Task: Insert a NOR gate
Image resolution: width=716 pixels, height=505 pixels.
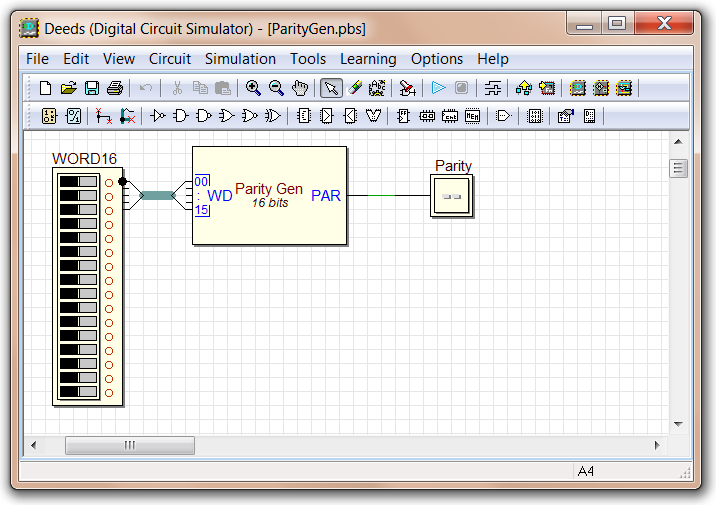Action: pos(249,116)
